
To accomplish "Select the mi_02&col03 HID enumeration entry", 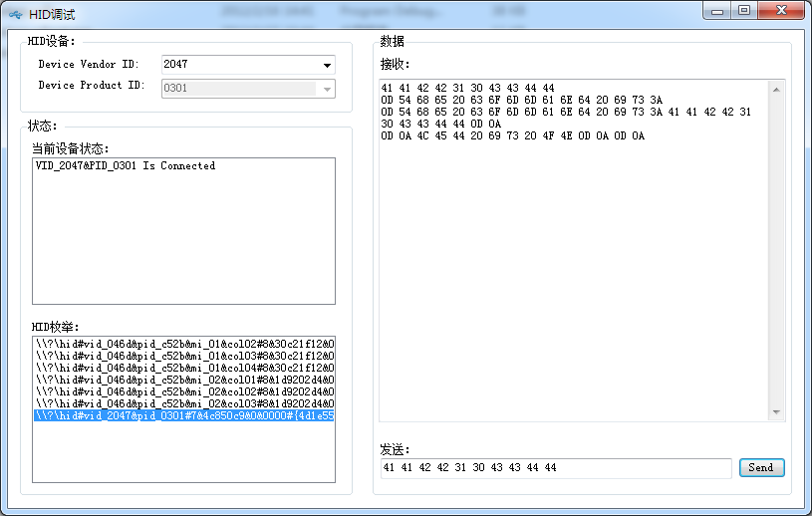I will pos(184,403).
